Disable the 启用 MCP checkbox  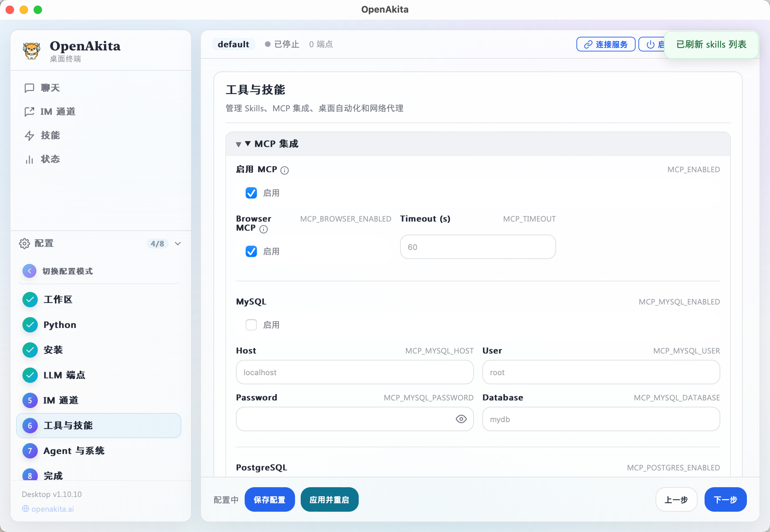pos(251,193)
